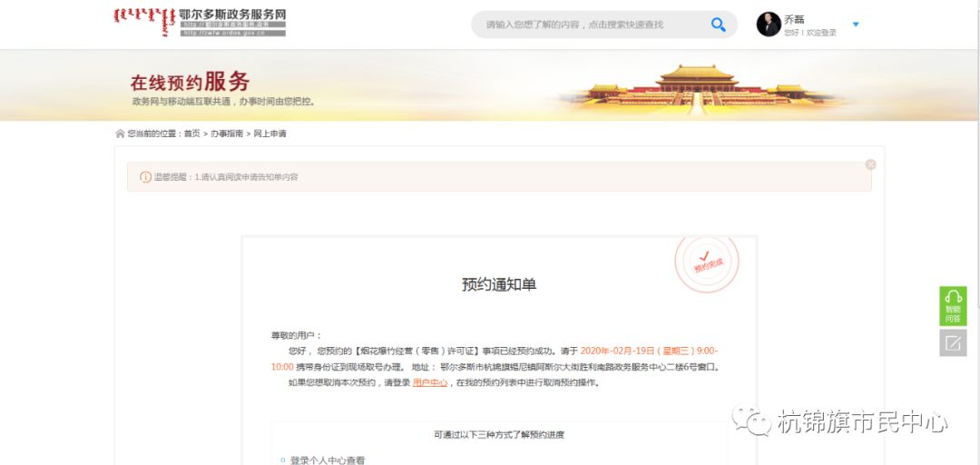The width and height of the screenshot is (980, 465).
Task: Click 网上申请 breadcrumb item
Action: 270,134
